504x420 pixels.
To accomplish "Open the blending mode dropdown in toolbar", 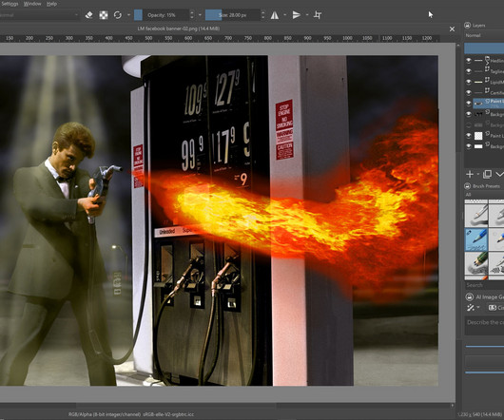I will pyautogui.click(x=39, y=15).
